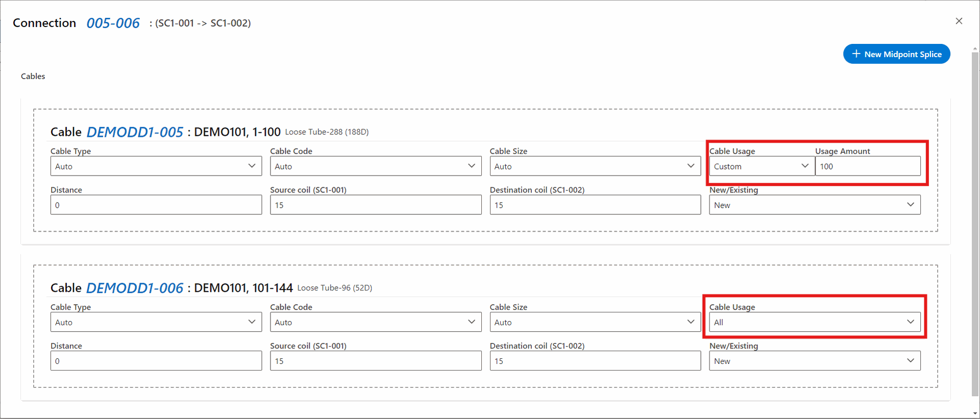Add a New Midpoint Splice
Screen dimensions: 980x419
[x=896, y=54]
